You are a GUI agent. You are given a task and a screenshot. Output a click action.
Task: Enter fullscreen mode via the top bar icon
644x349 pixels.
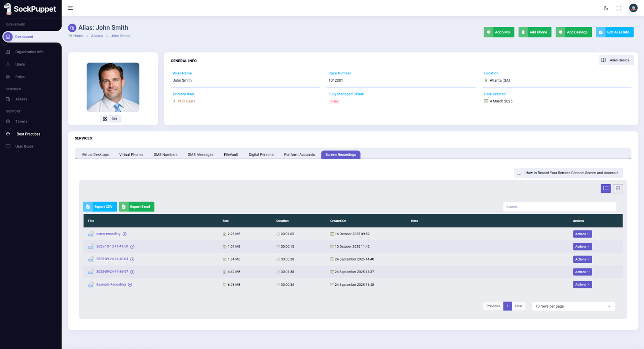pos(619,8)
